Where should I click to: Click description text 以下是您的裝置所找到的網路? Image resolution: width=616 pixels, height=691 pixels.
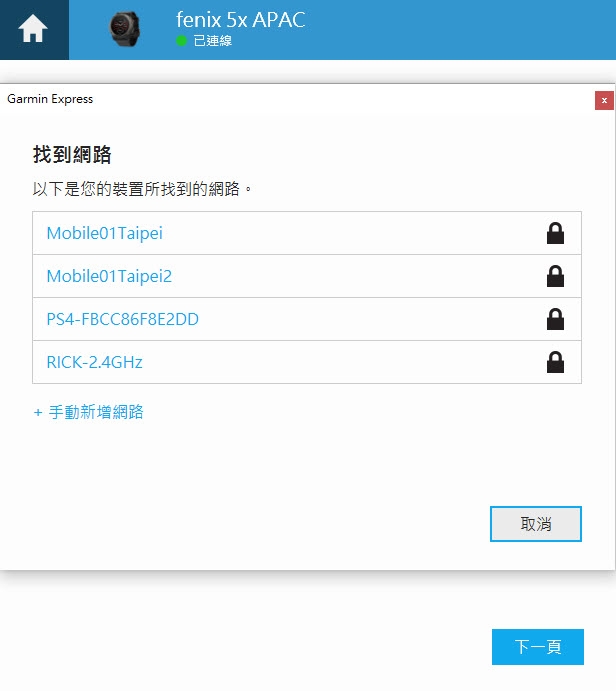(x=142, y=189)
